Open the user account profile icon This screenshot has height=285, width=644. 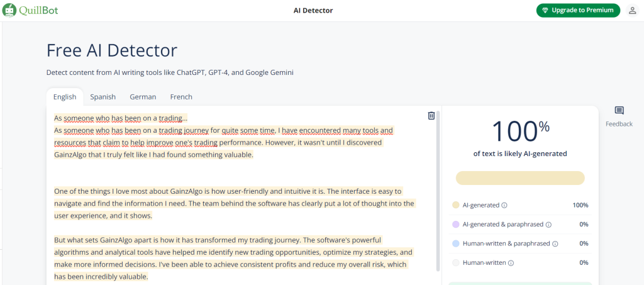(x=632, y=11)
